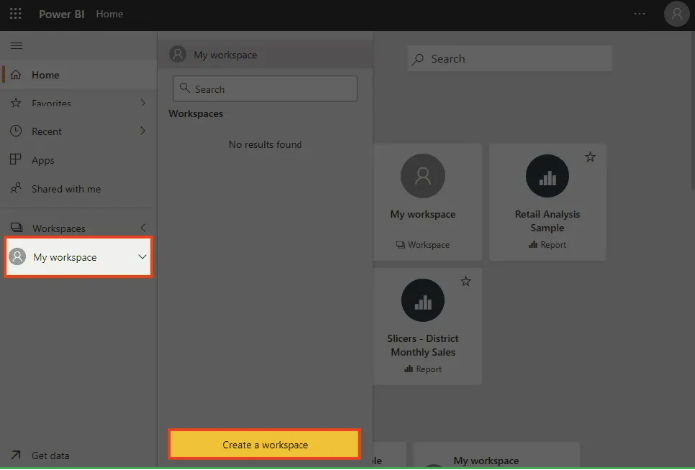Favorite the Retail Analysis Sample star

click(590, 157)
